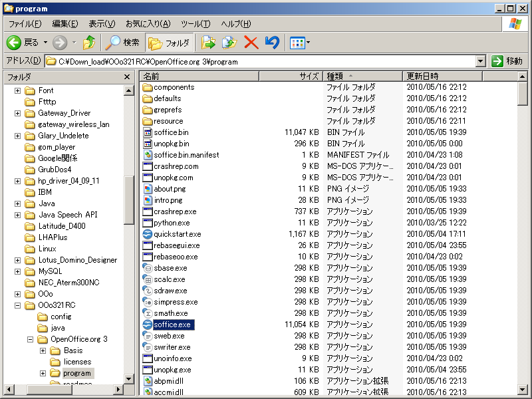Screen dimensions: 532x399
Task: Expand the Font folder tree node
Action: tap(18, 90)
